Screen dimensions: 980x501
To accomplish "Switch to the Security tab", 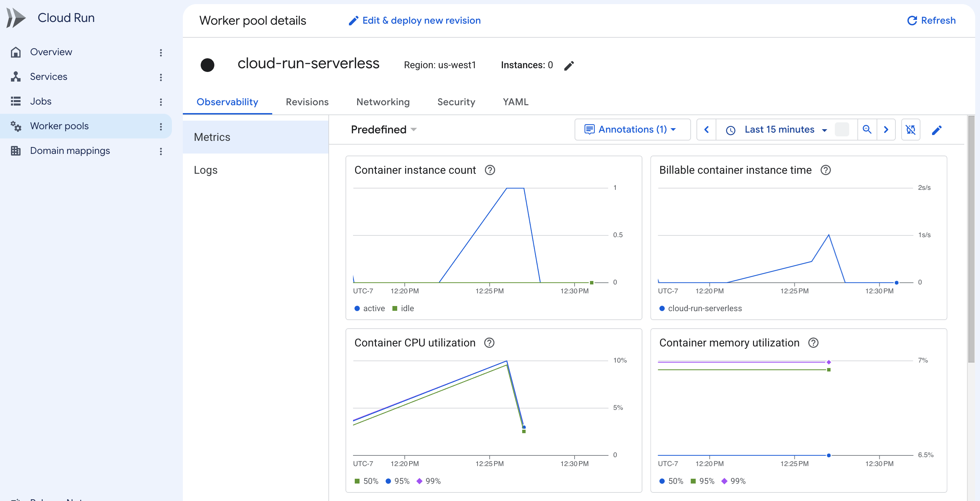I will tap(456, 102).
